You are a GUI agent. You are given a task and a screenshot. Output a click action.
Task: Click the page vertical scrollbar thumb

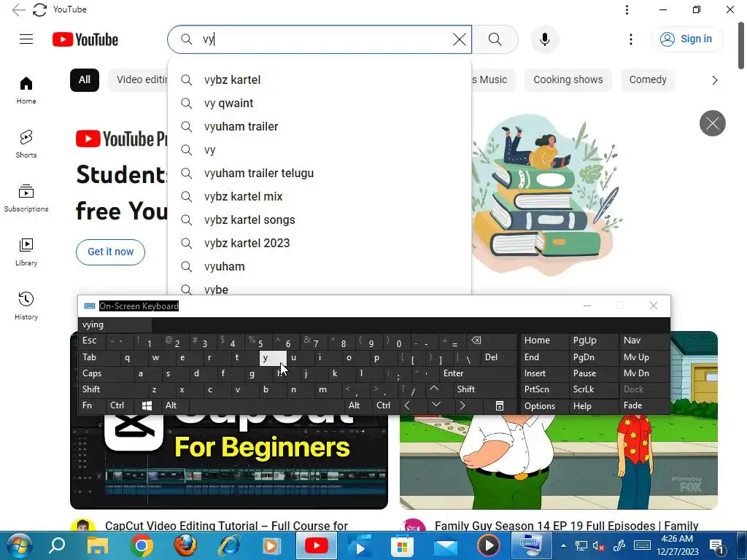coord(742,45)
